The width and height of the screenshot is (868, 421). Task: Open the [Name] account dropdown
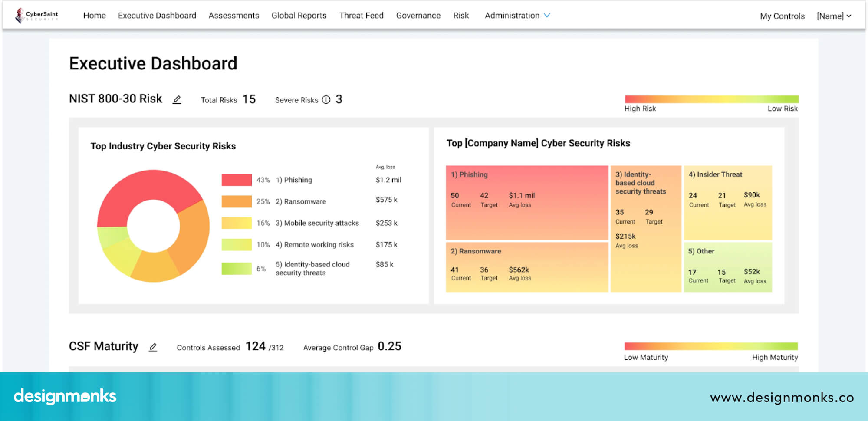[833, 16]
